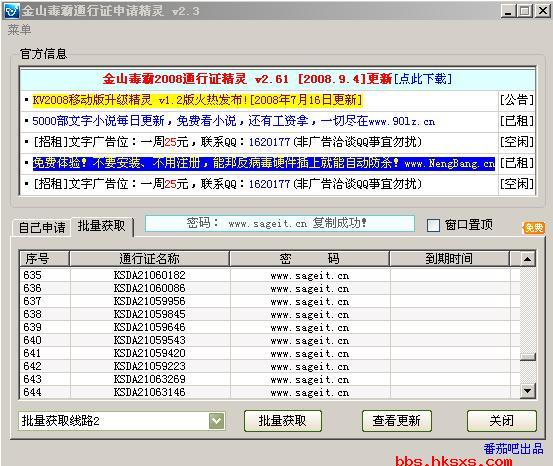Enable the 窗口置顶 checkbox
The width and height of the screenshot is (553, 466).
(433, 225)
